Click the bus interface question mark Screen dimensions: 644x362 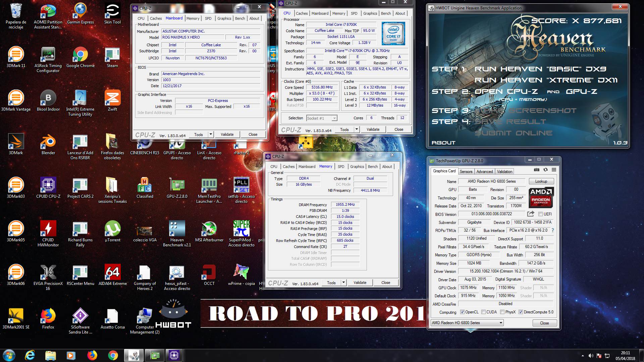(552, 230)
